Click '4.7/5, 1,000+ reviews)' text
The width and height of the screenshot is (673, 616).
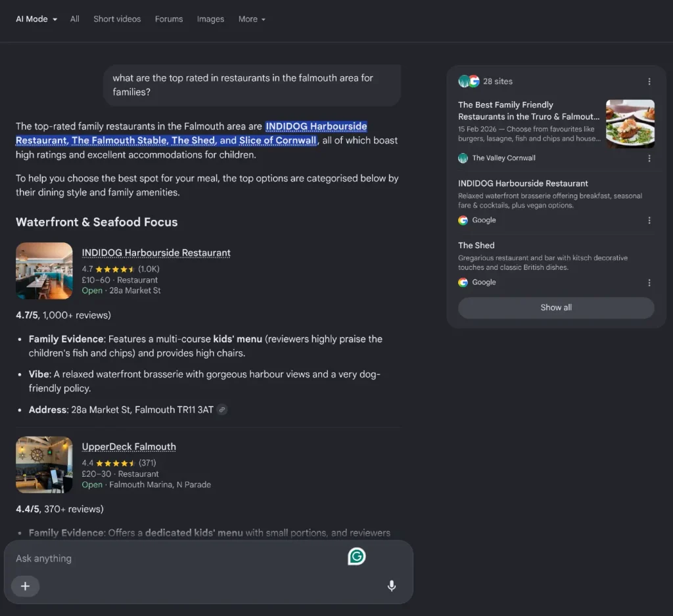coord(64,315)
